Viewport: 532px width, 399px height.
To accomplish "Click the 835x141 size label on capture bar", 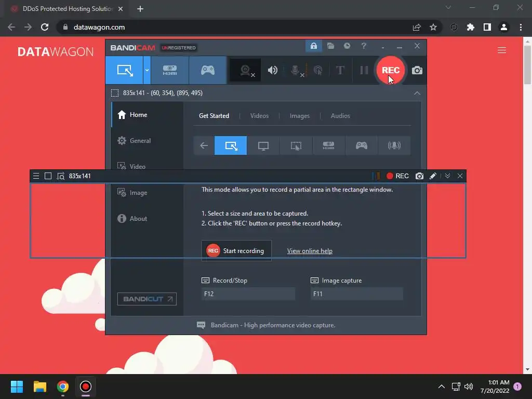I will (x=79, y=176).
